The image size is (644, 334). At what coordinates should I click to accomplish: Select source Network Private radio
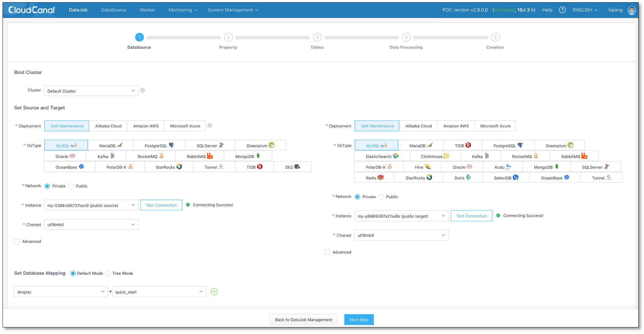click(47, 186)
